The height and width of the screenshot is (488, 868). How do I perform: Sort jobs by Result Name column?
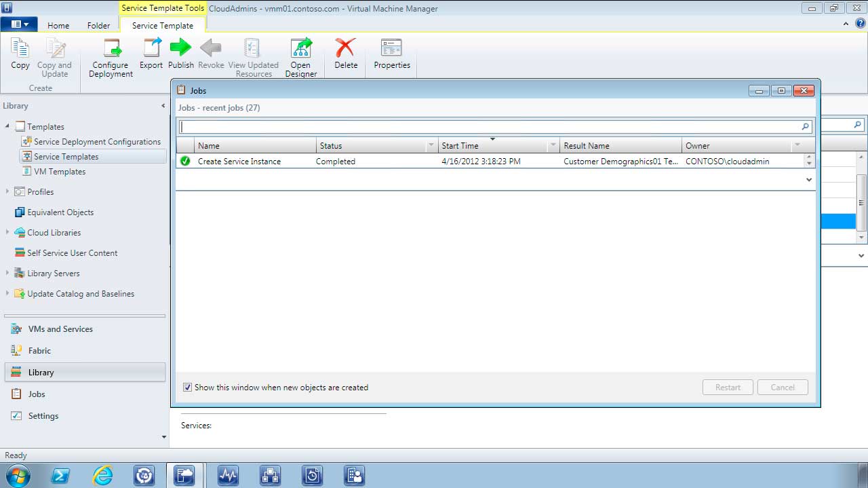(620, 145)
